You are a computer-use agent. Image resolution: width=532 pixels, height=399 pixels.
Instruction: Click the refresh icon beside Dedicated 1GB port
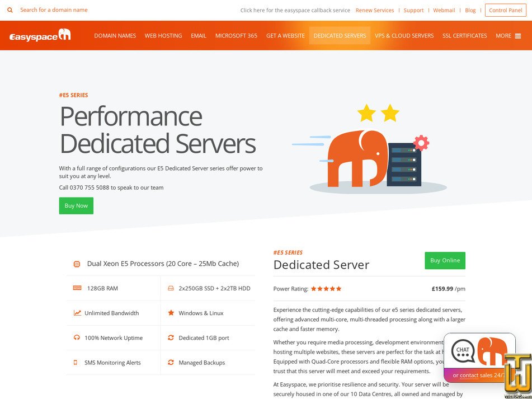(x=171, y=337)
